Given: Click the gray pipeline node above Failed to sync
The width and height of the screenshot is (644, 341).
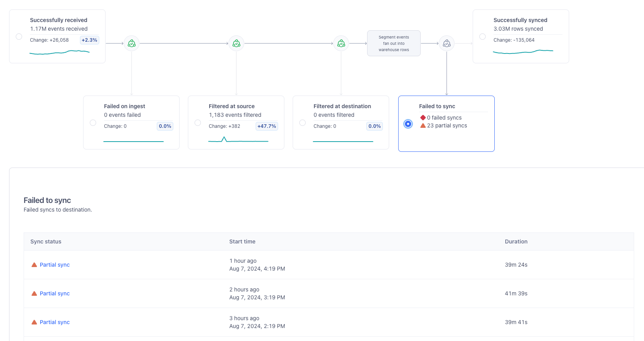Looking at the screenshot, I should pyautogui.click(x=447, y=43).
